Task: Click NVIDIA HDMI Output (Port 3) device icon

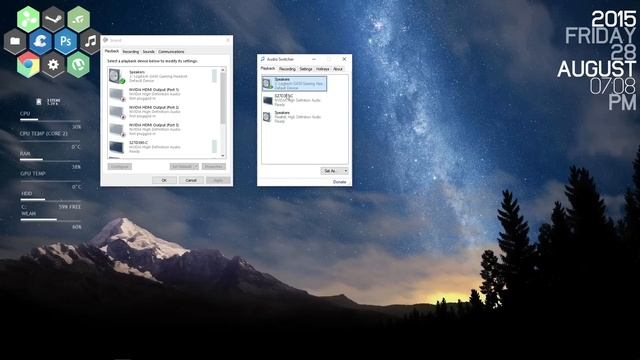Action: [117, 129]
